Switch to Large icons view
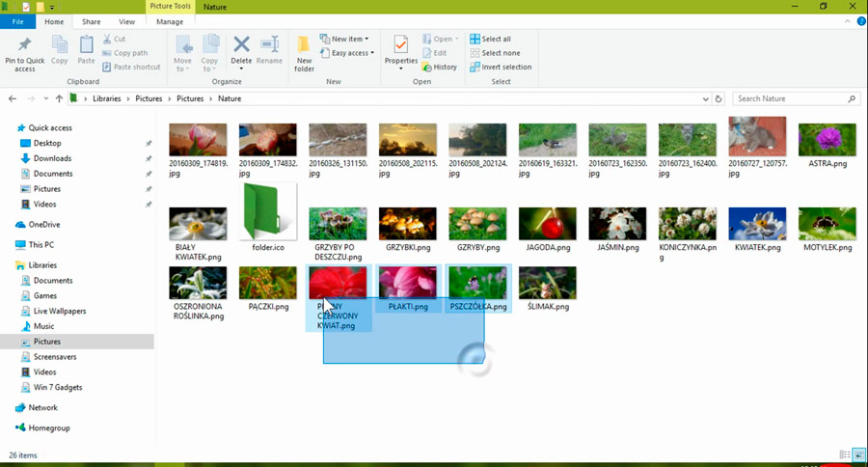The width and height of the screenshot is (868, 467). (859, 454)
